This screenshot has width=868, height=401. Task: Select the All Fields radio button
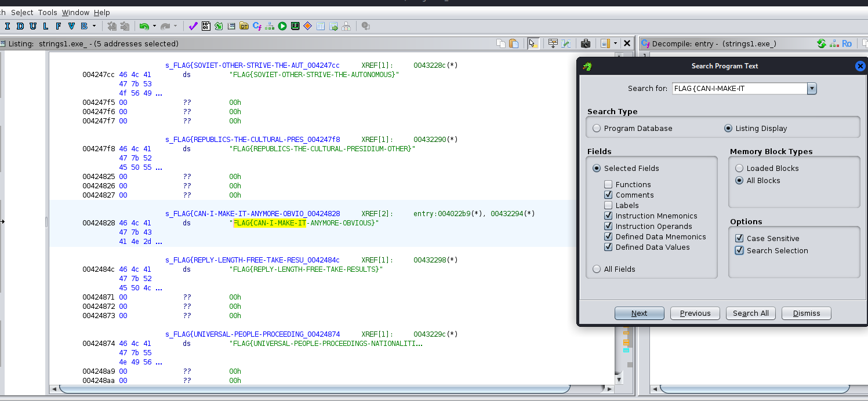tap(597, 269)
